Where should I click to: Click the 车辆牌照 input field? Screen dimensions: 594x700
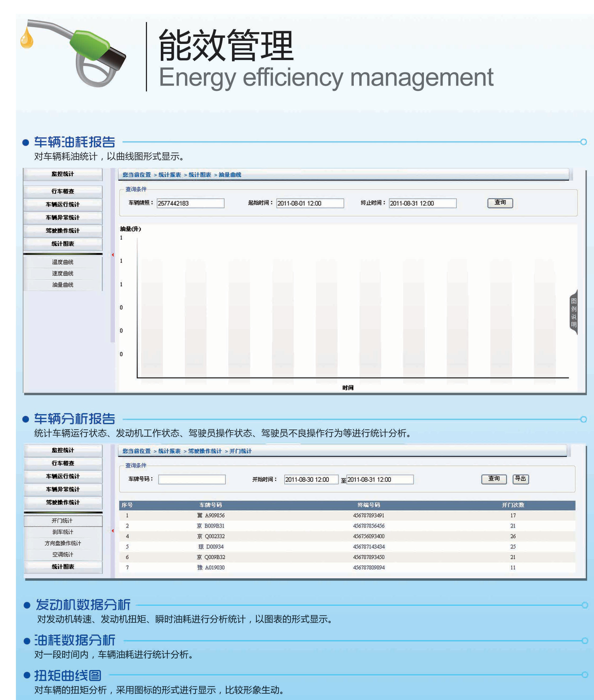coord(190,203)
